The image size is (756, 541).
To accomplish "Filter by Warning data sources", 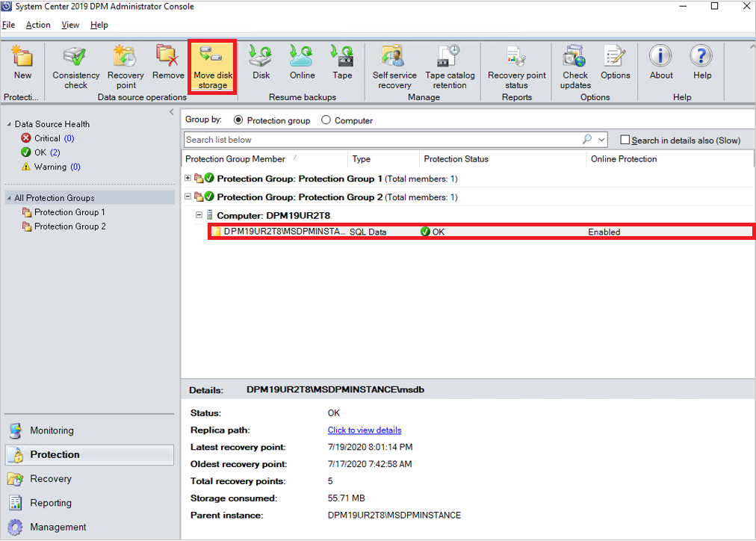I will pyautogui.click(x=51, y=167).
